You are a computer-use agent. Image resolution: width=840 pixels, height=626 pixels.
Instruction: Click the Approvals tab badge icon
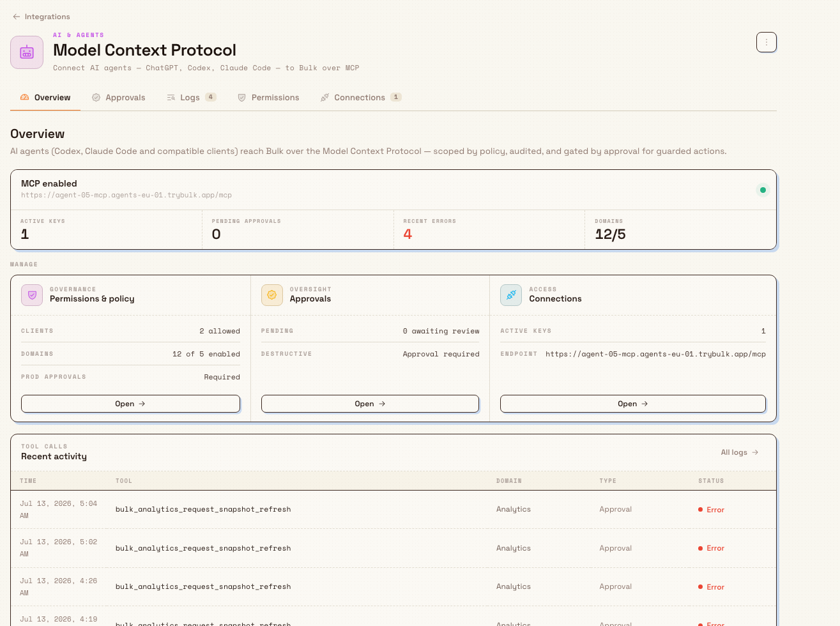[96, 98]
